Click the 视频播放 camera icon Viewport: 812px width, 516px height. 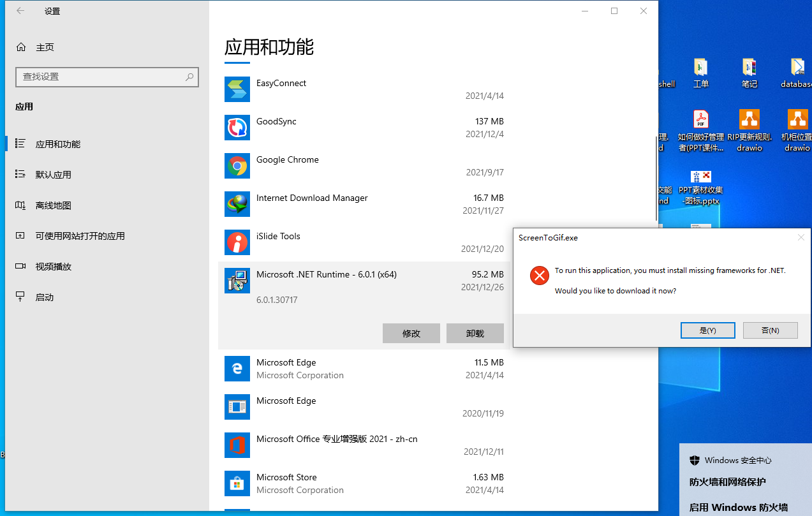point(20,267)
